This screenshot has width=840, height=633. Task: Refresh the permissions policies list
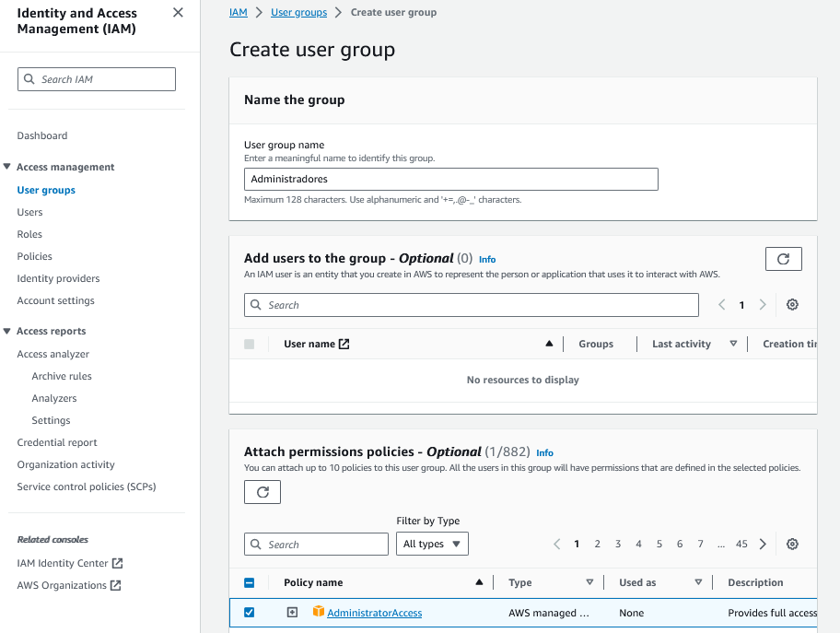[262, 492]
